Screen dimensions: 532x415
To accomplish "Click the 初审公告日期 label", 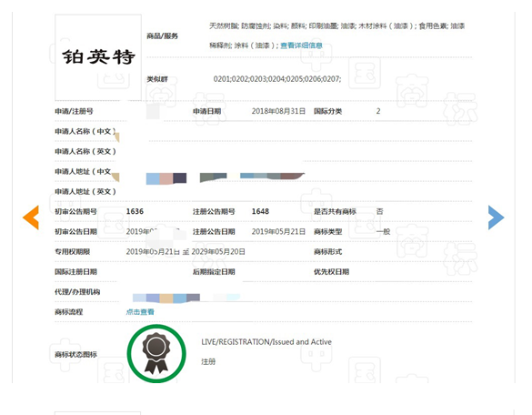I will pyautogui.click(x=76, y=231).
